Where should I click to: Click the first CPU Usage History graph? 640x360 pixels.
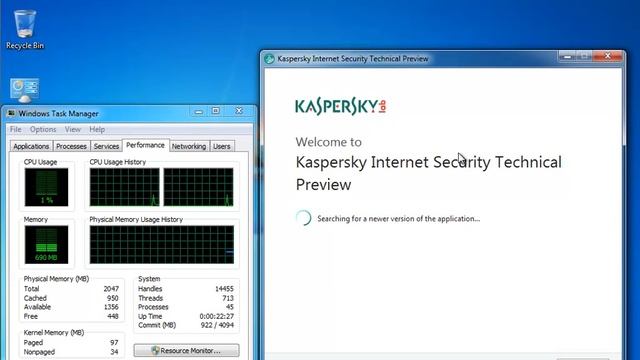[124, 187]
